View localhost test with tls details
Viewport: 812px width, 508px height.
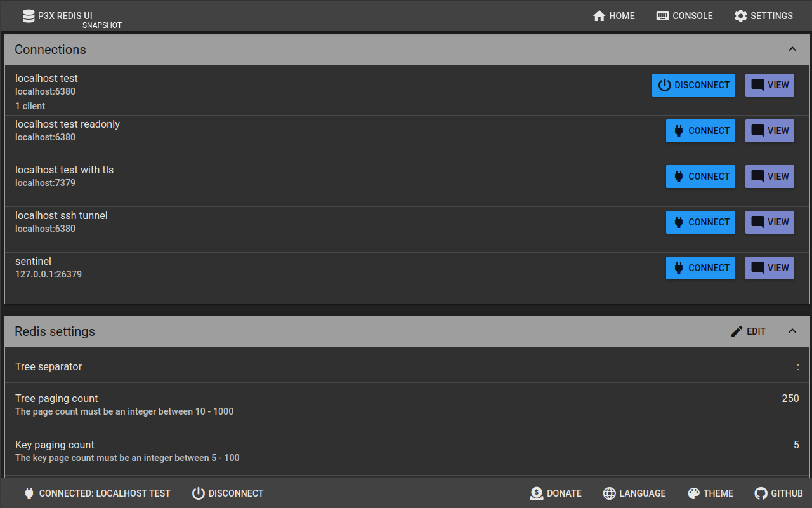(769, 177)
